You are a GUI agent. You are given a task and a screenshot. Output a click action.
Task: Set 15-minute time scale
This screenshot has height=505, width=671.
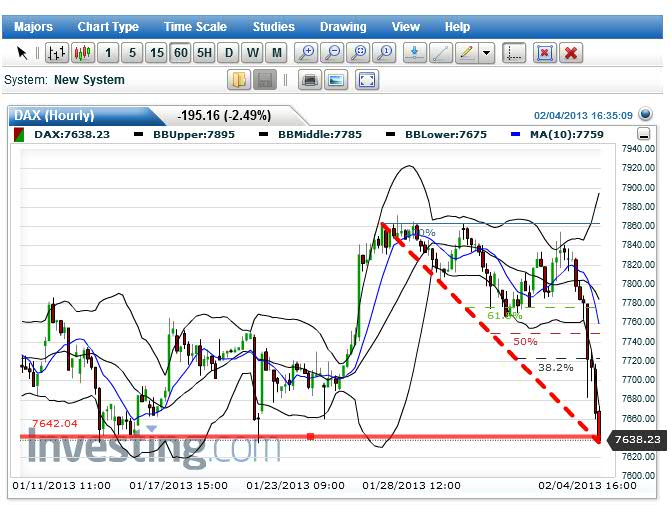tap(157, 53)
